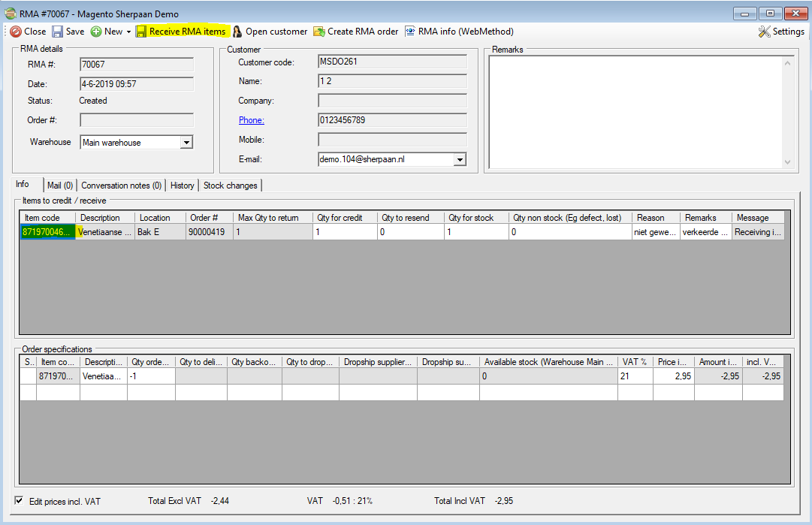Click the Venetiaanse description cell in items grid
Image resolution: width=812 pixels, height=525 pixels.
[105, 232]
